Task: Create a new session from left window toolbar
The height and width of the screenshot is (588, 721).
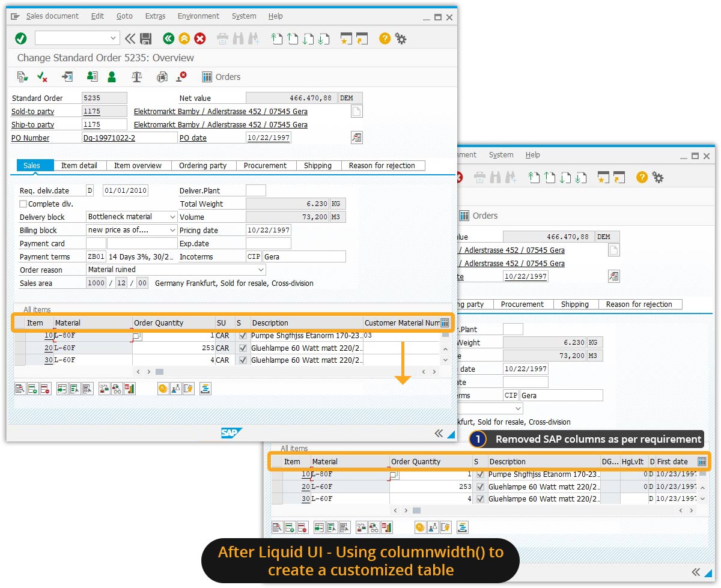Action: (x=346, y=39)
